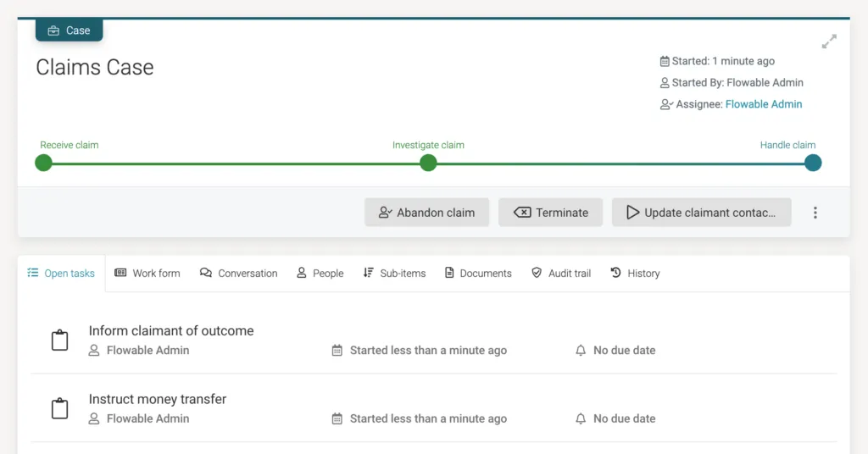
Task: Open the Audit trail tab
Action: [x=561, y=274]
